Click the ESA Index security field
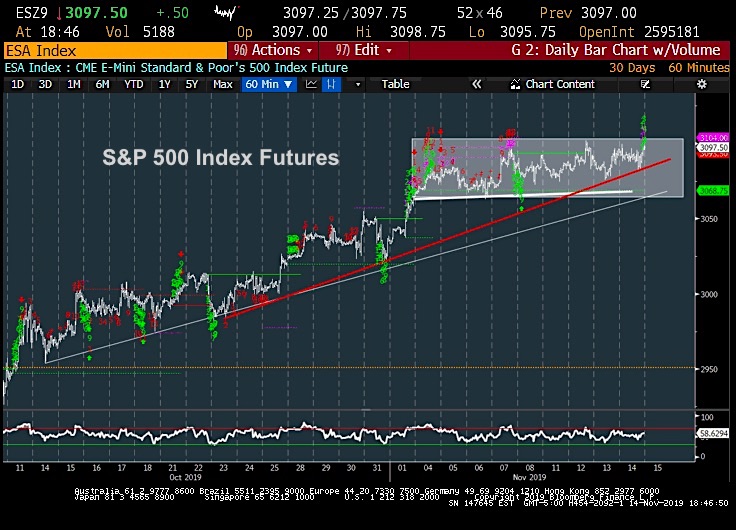The image size is (736, 530). (x=115, y=51)
